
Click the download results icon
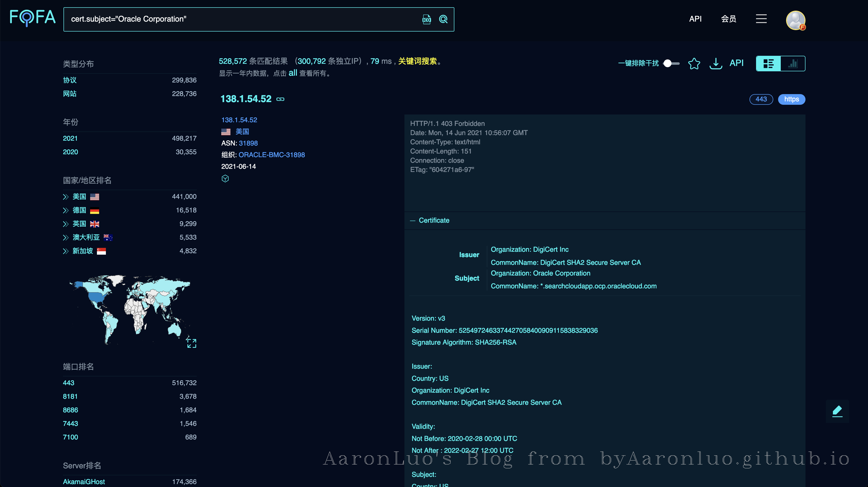pyautogui.click(x=716, y=63)
